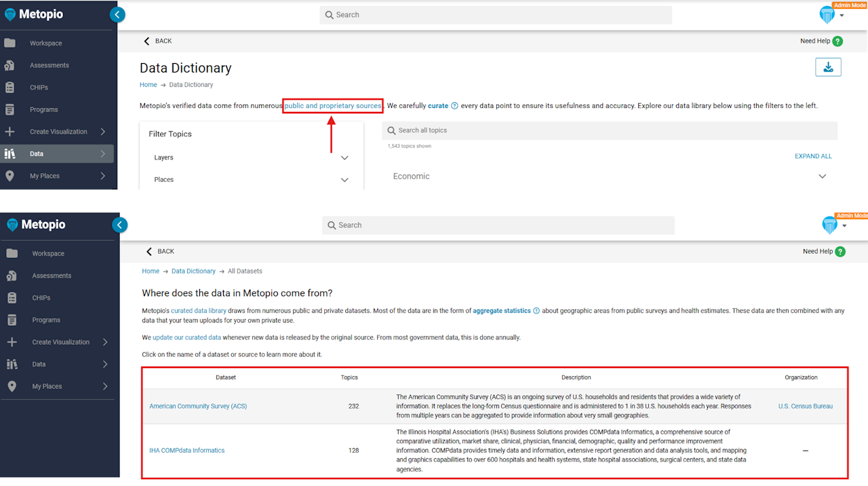Click the U.S. Census Bureau organization link
This screenshot has height=486, width=868.
[806, 406]
